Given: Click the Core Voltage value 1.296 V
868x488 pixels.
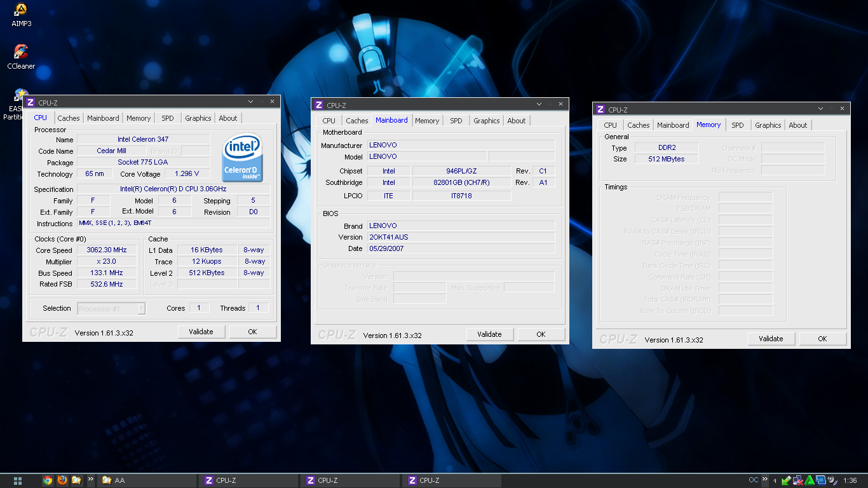Looking at the screenshot, I should pos(186,174).
